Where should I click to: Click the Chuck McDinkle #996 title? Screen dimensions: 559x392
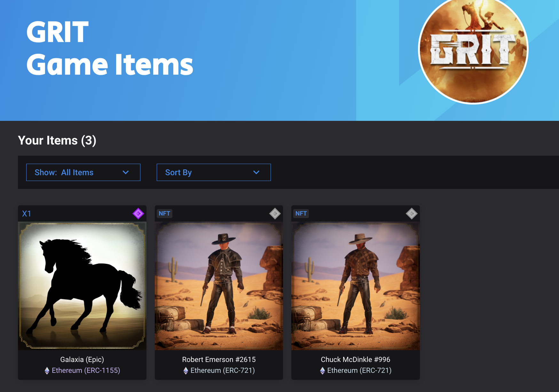(356, 359)
